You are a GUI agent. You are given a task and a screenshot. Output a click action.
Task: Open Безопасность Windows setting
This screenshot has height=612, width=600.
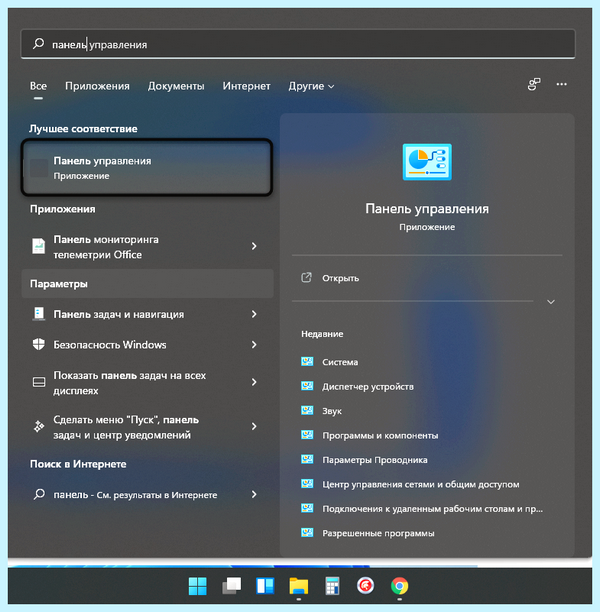[x=147, y=345]
